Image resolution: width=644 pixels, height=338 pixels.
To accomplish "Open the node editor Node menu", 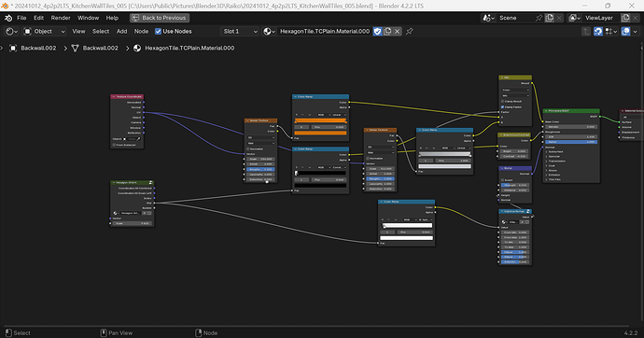I will (x=141, y=31).
